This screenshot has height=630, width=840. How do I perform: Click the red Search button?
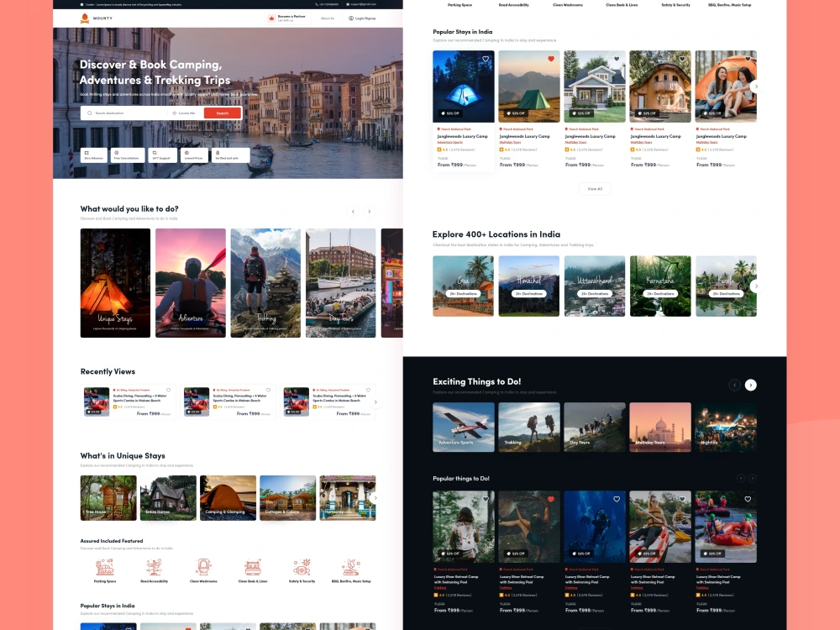pyautogui.click(x=223, y=113)
